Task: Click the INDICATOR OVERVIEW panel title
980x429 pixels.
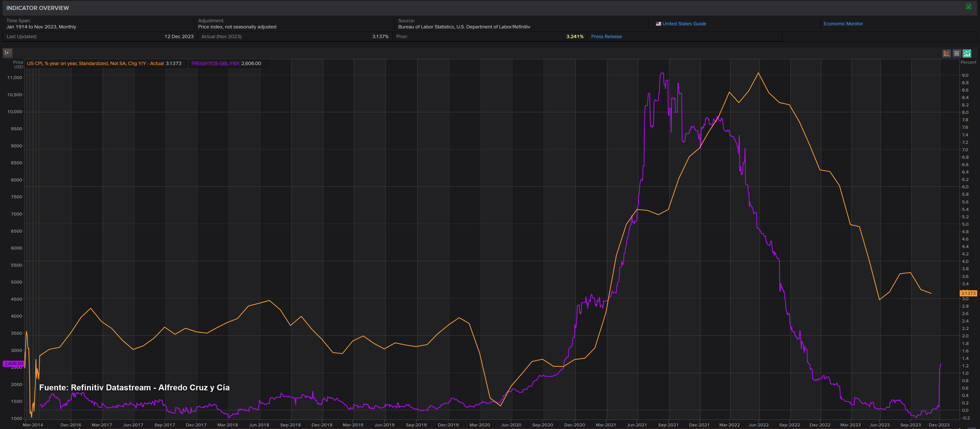Action: (x=38, y=8)
